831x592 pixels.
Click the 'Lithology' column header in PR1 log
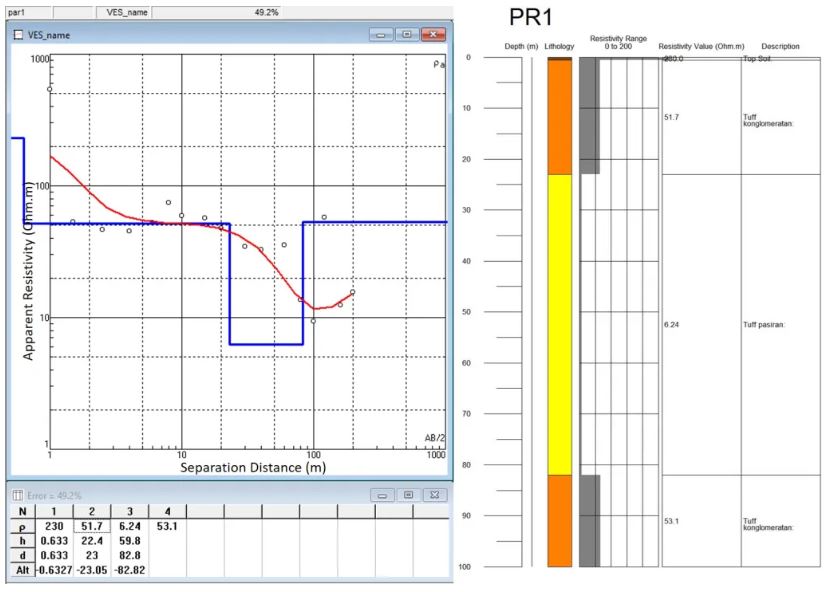click(559, 47)
